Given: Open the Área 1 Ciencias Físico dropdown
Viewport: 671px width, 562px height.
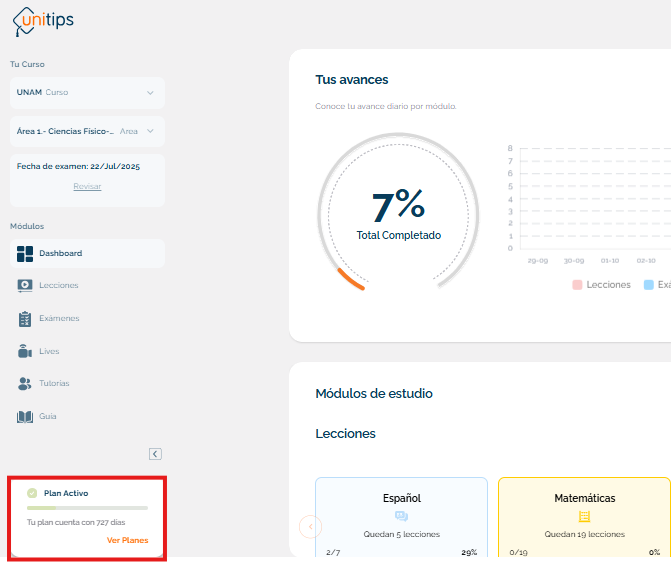Looking at the screenshot, I should (87, 131).
